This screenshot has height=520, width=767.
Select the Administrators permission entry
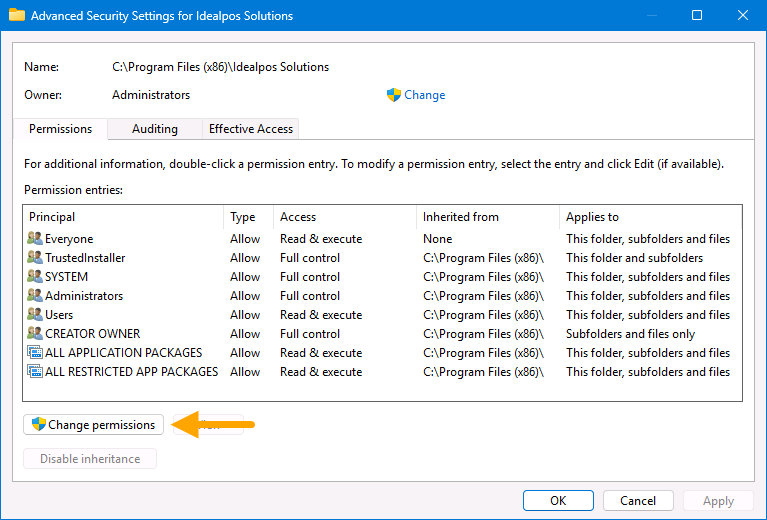pyautogui.click(x=383, y=296)
